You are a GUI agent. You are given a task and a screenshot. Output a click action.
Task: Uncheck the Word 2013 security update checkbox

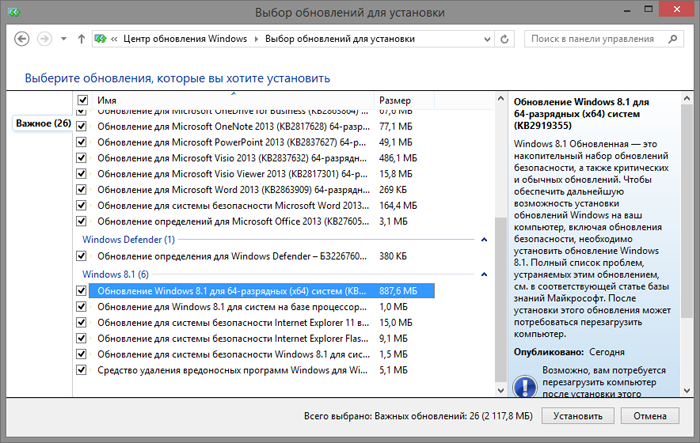(81, 205)
